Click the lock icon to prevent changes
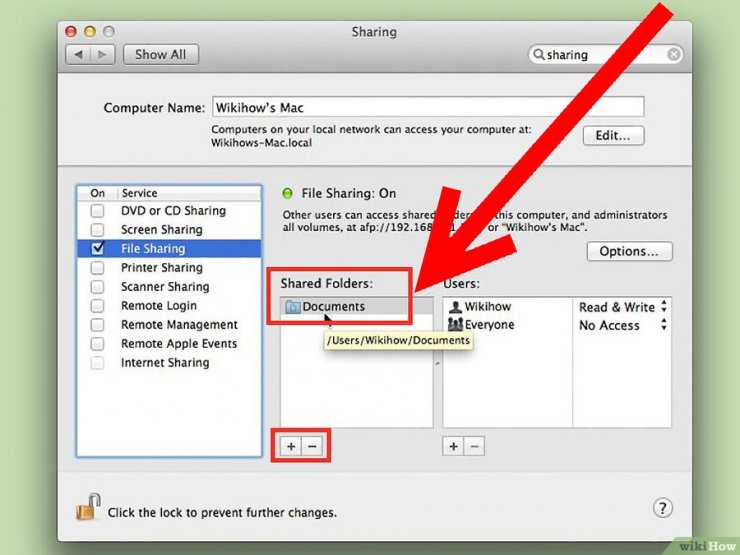The image size is (740, 555). 88,507
